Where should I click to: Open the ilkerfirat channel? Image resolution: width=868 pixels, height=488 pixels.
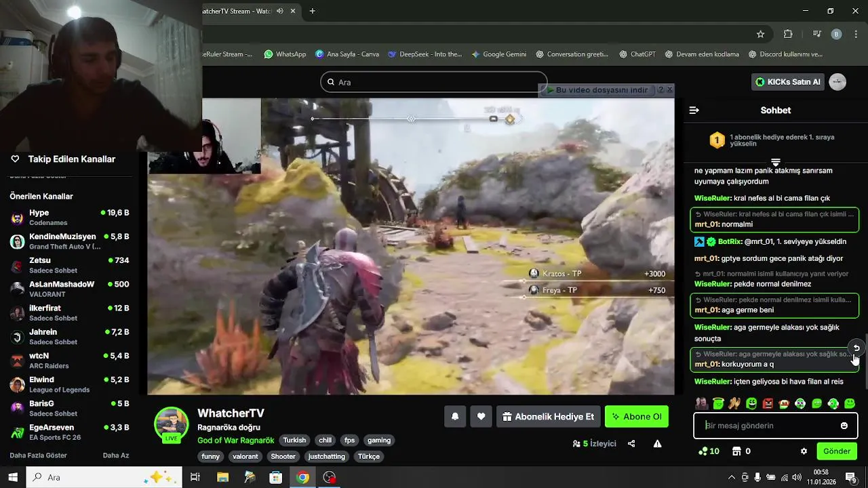69,312
